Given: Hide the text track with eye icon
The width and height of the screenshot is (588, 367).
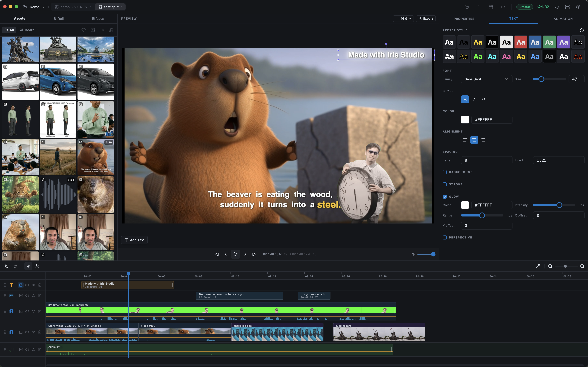Looking at the screenshot, I should tap(33, 285).
